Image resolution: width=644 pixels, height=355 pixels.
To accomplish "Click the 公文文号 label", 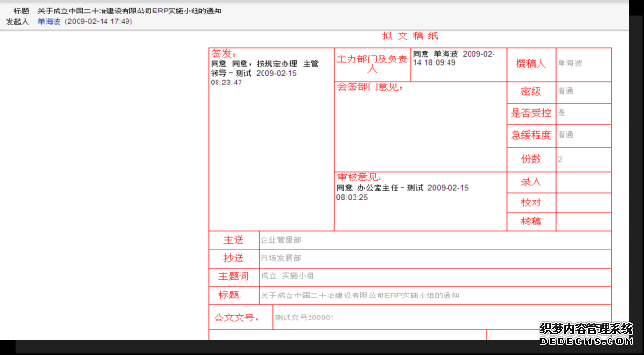I will coord(237,318).
